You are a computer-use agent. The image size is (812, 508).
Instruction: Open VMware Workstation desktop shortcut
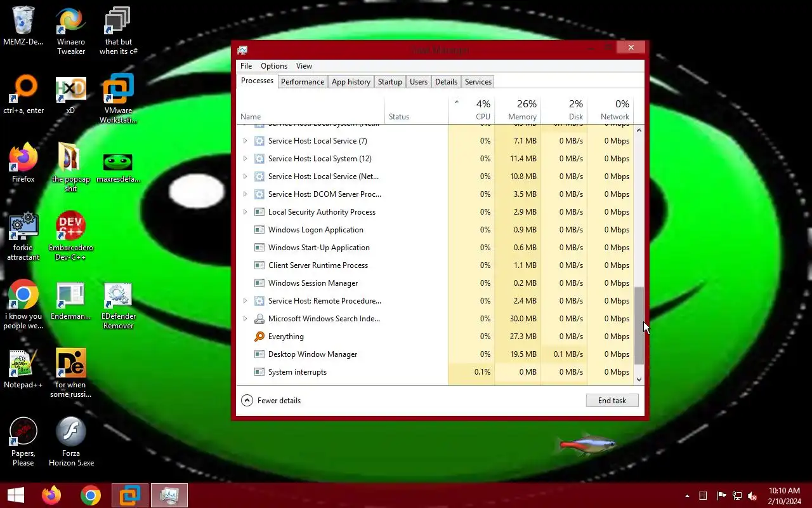click(x=118, y=99)
